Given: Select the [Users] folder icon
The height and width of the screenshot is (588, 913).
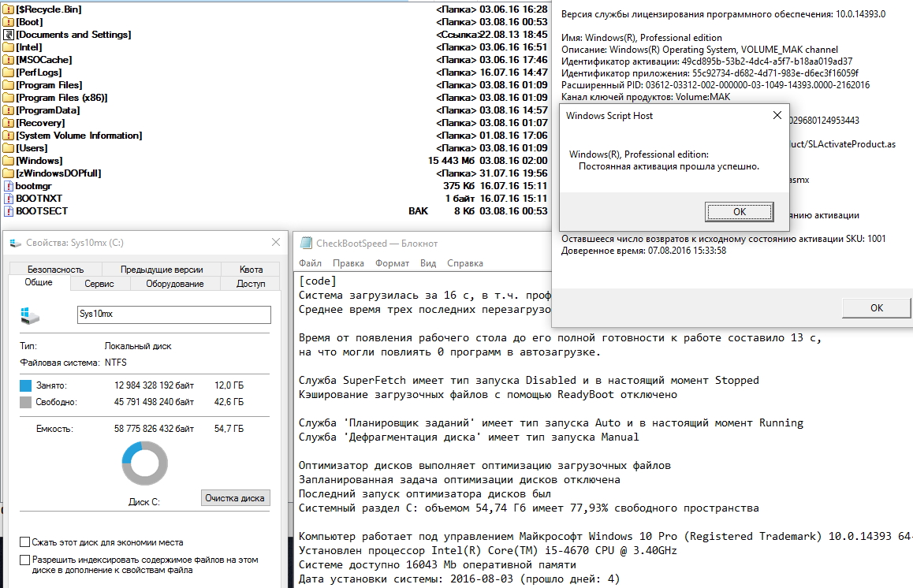Looking at the screenshot, I should 8,148.
